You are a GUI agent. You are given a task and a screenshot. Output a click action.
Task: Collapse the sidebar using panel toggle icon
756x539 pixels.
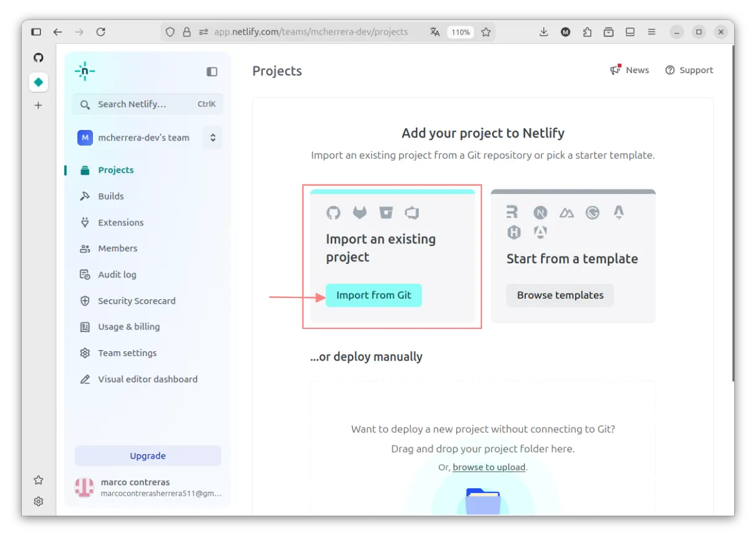point(212,72)
